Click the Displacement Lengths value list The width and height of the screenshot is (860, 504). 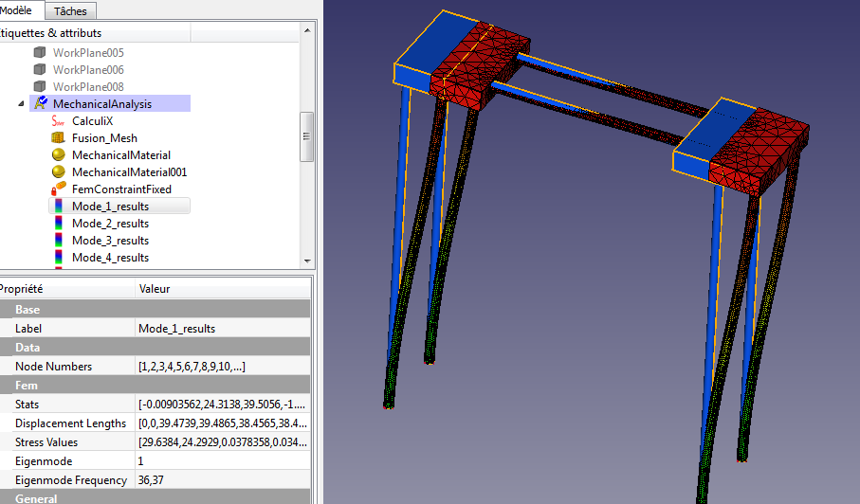tap(223, 423)
